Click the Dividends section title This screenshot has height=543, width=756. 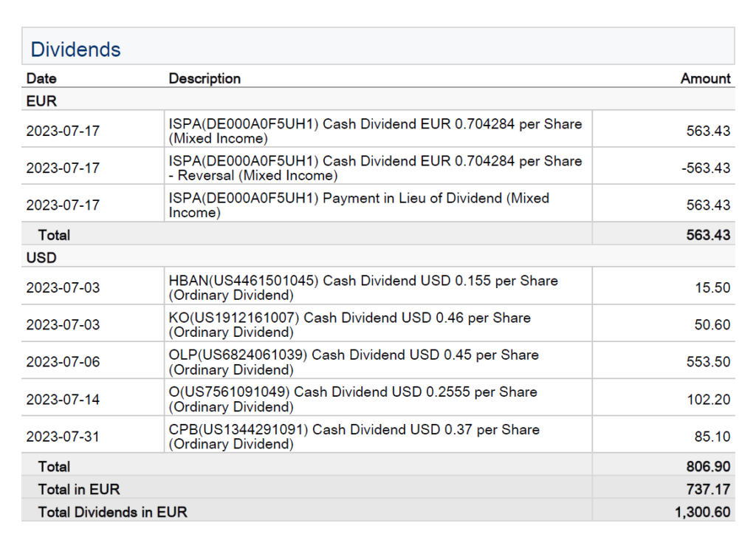[75, 49]
